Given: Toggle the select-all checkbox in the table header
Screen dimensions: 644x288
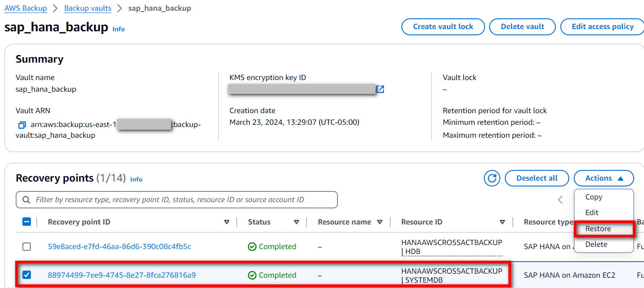Looking at the screenshot, I should pyautogui.click(x=27, y=222).
